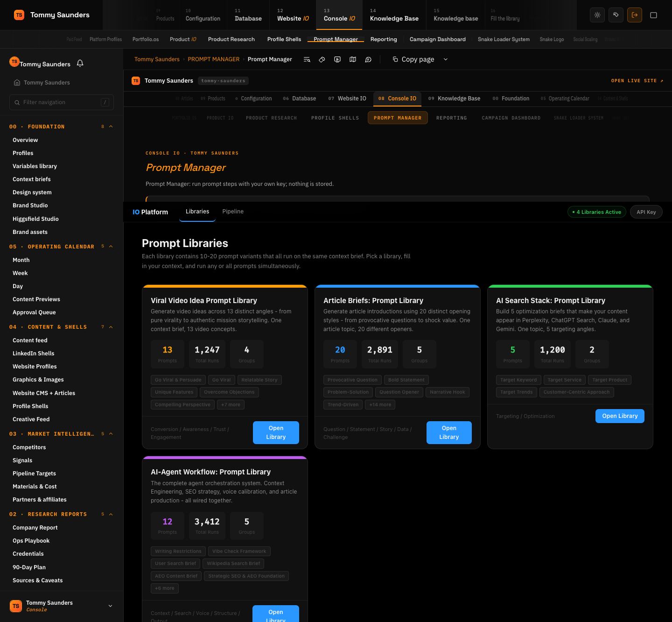672x622 pixels.
Task: Open the AI Search Stack library
Action: pyautogui.click(x=620, y=416)
